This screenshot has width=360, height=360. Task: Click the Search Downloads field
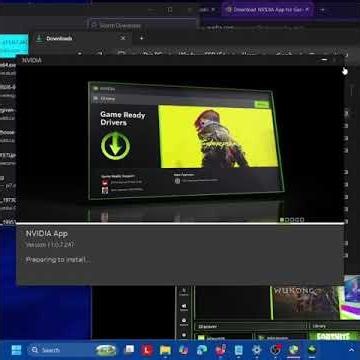coord(143,25)
